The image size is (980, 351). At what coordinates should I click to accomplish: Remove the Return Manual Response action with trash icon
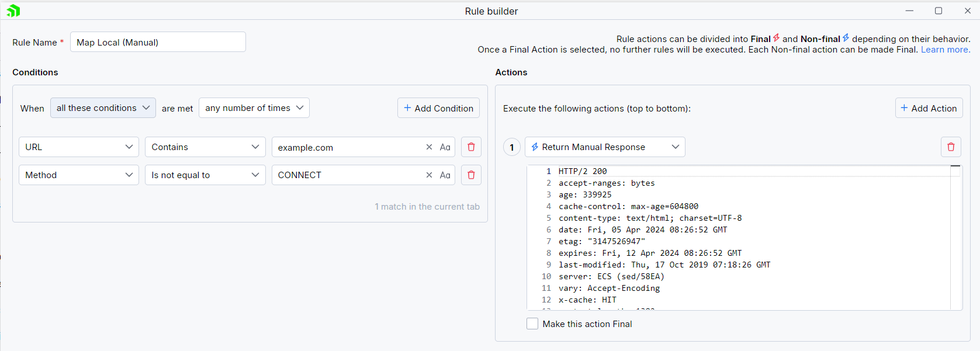[951, 147]
